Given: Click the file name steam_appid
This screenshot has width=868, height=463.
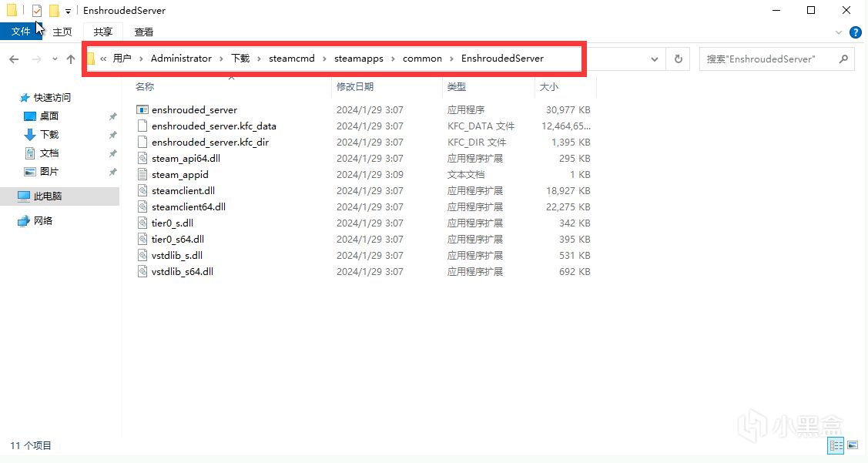Looking at the screenshot, I should [180, 174].
